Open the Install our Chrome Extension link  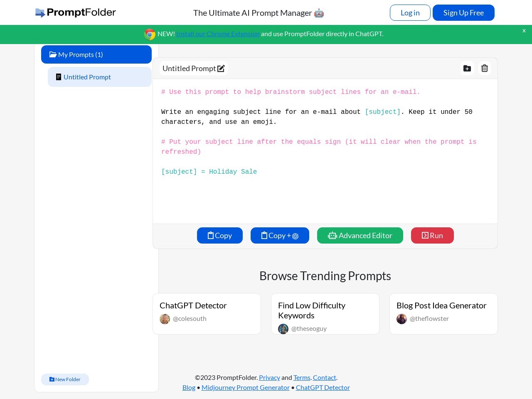pos(218,34)
